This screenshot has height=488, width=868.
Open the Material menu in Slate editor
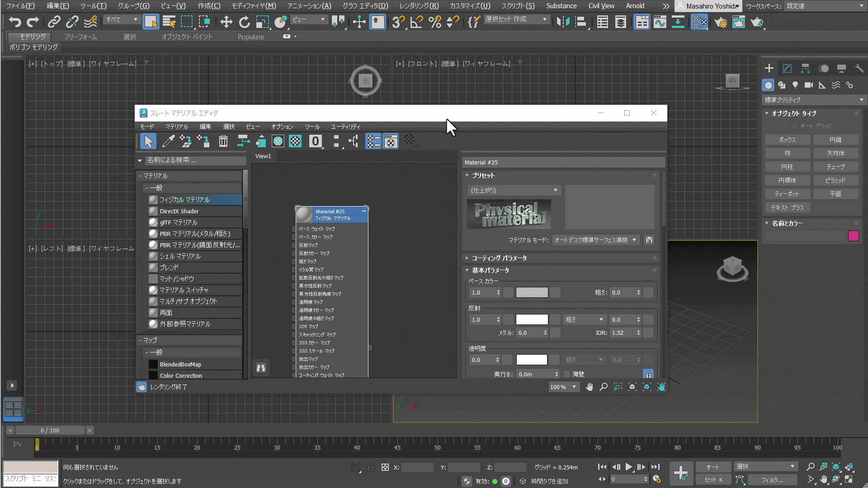point(176,127)
